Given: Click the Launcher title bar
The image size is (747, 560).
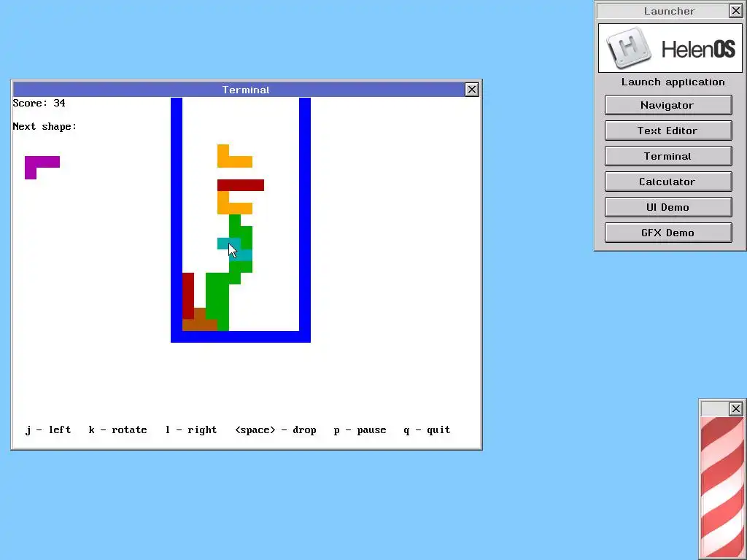Looking at the screenshot, I should [x=662, y=11].
